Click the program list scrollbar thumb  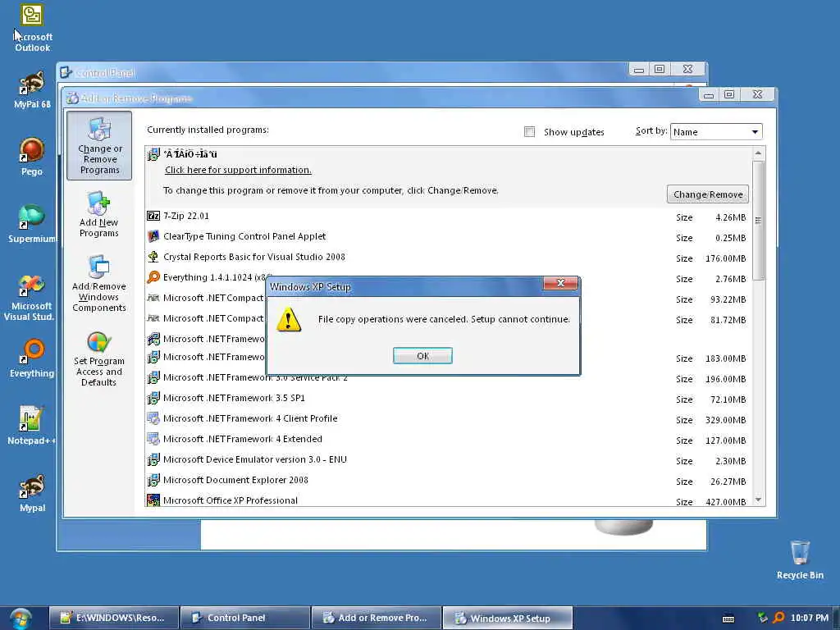[758, 220]
